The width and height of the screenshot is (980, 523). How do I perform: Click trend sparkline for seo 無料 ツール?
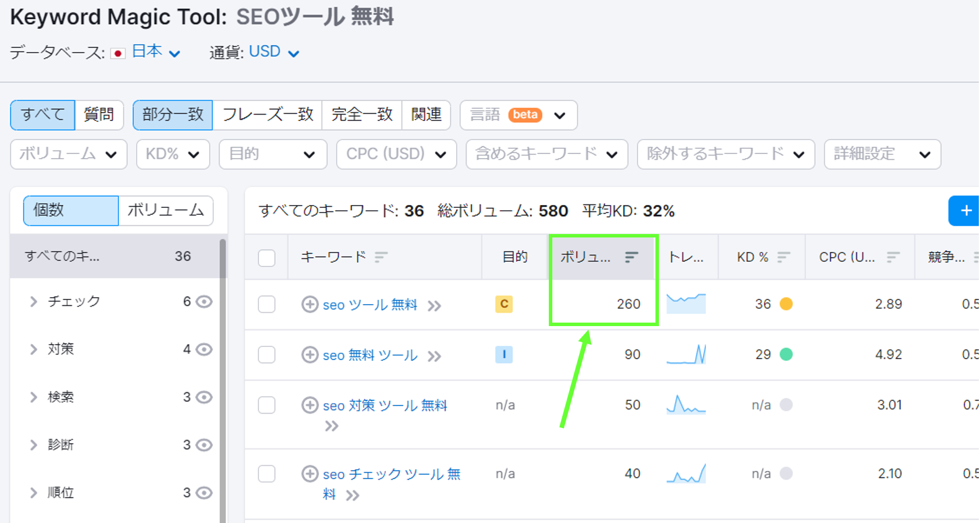[x=686, y=354]
